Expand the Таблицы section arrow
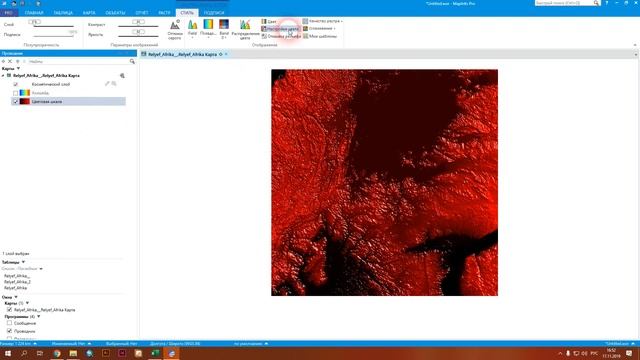The height and width of the screenshot is (360, 640). [23, 262]
